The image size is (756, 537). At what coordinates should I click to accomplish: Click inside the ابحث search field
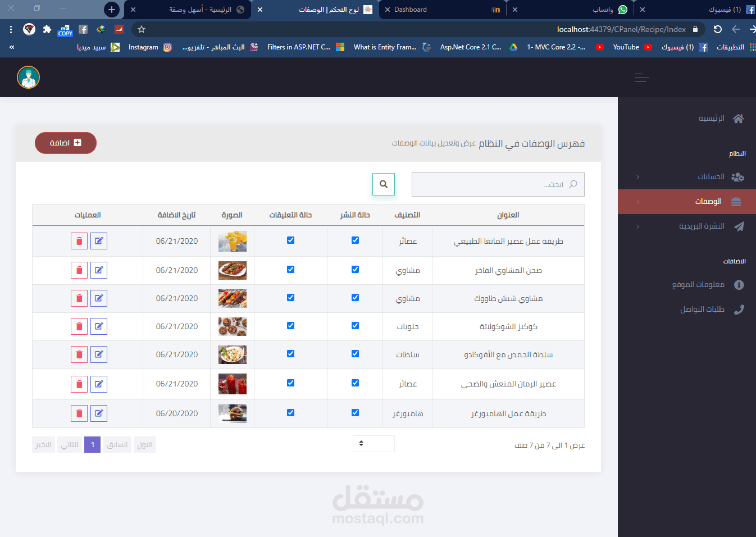coord(498,184)
